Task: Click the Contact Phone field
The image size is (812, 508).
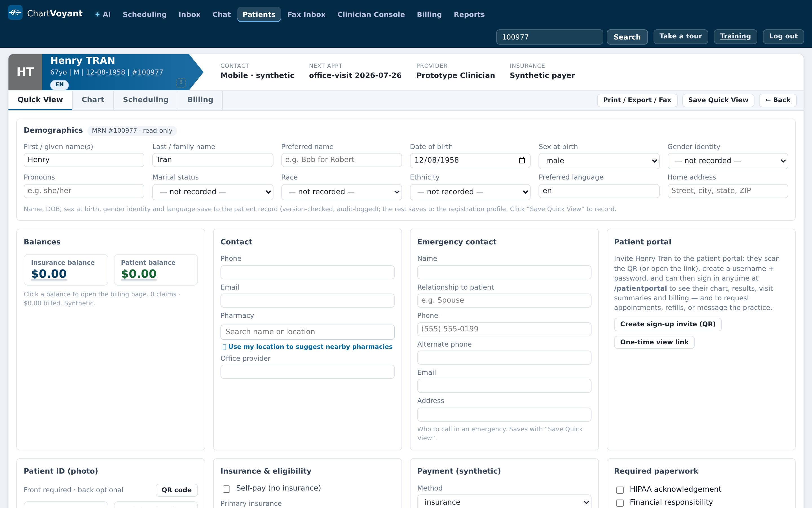Action: pyautogui.click(x=307, y=272)
